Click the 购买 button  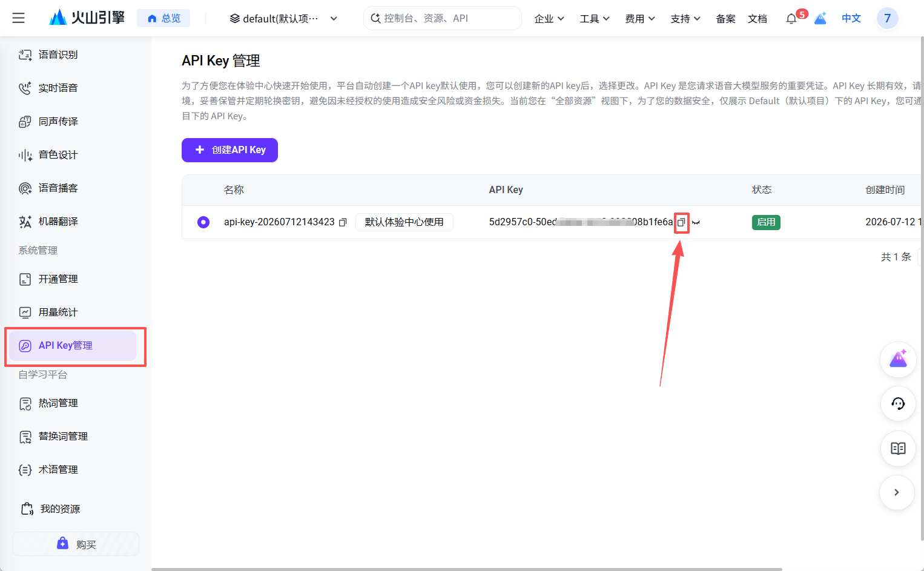pyautogui.click(x=76, y=544)
